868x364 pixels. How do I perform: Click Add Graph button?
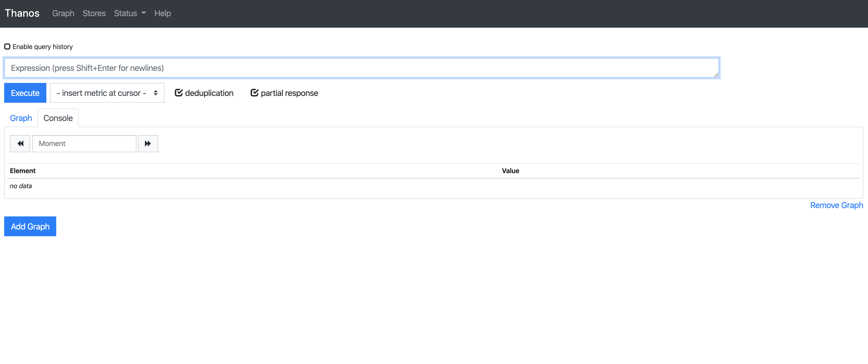click(x=30, y=226)
